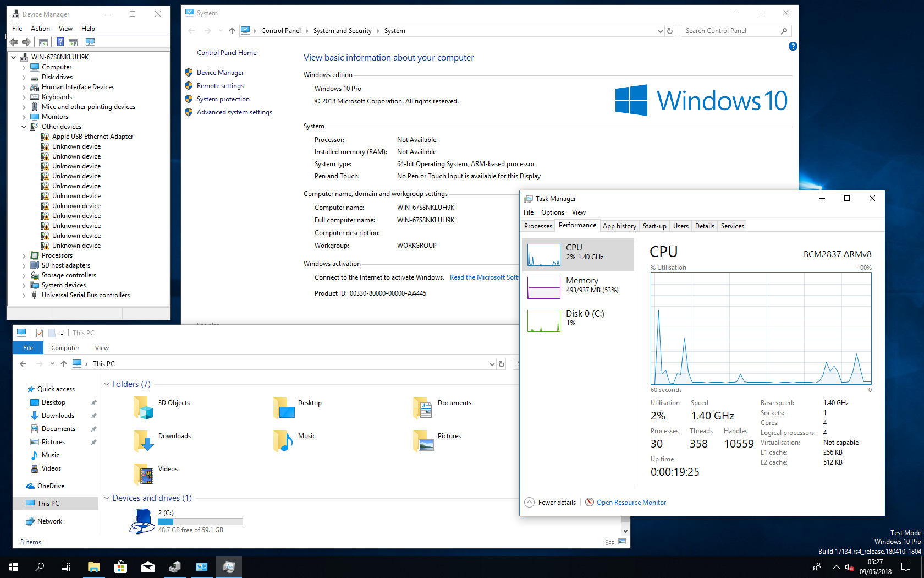The width and height of the screenshot is (924, 578).
Task: Select Network in navigation pane
Action: point(50,521)
